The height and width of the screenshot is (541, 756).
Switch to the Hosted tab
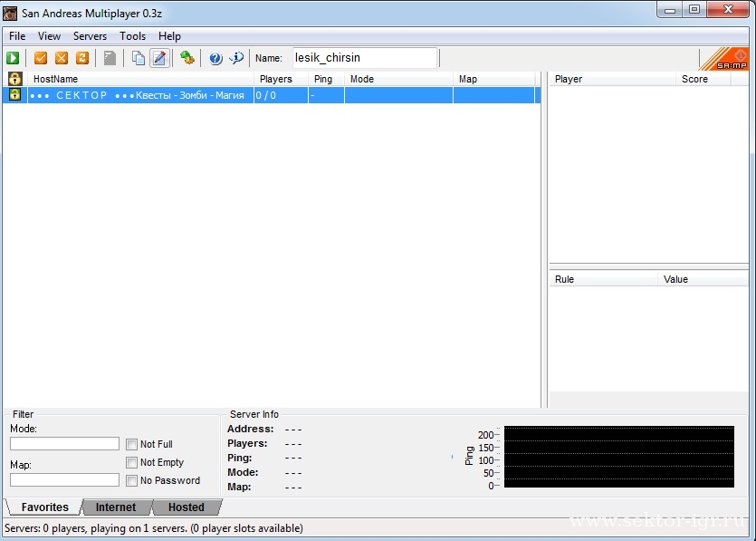click(x=187, y=507)
